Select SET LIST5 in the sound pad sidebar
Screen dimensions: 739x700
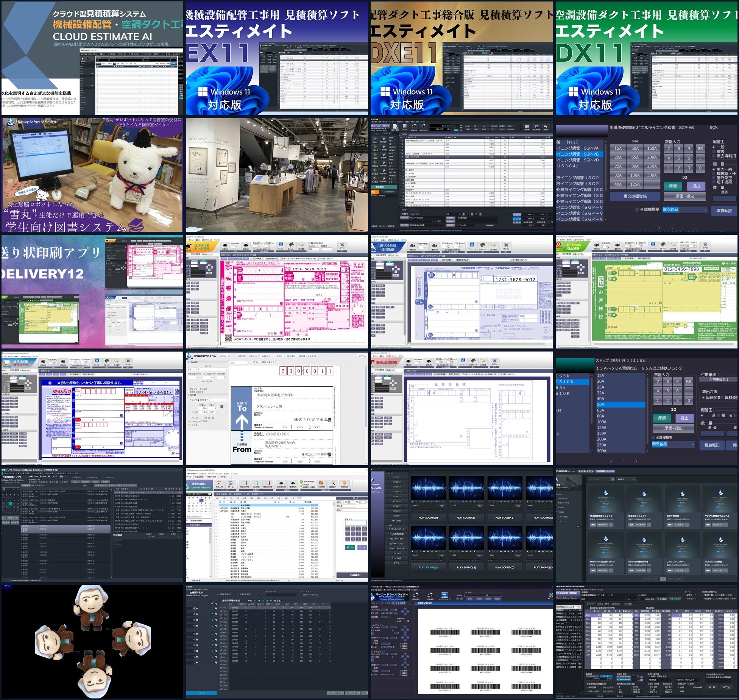396,496
